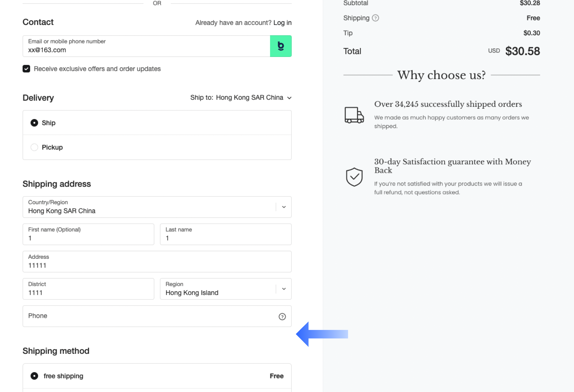Follow the Log in link
Screen dimensions: 574x392
[282, 23]
